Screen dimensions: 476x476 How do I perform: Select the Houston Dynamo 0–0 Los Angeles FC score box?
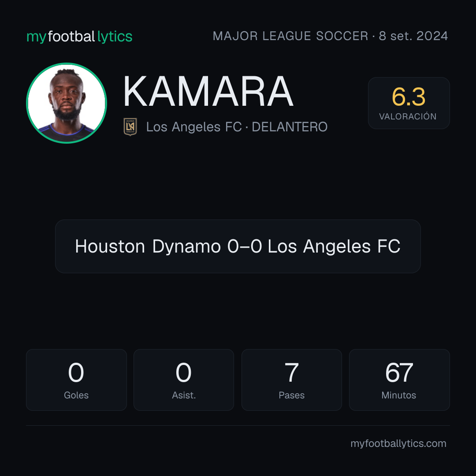[238, 246]
